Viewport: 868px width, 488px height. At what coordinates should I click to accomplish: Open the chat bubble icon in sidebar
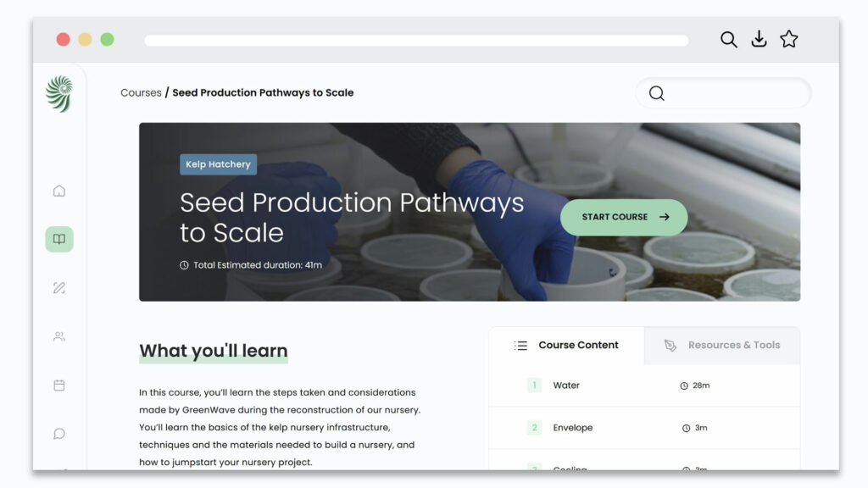coord(59,434)
